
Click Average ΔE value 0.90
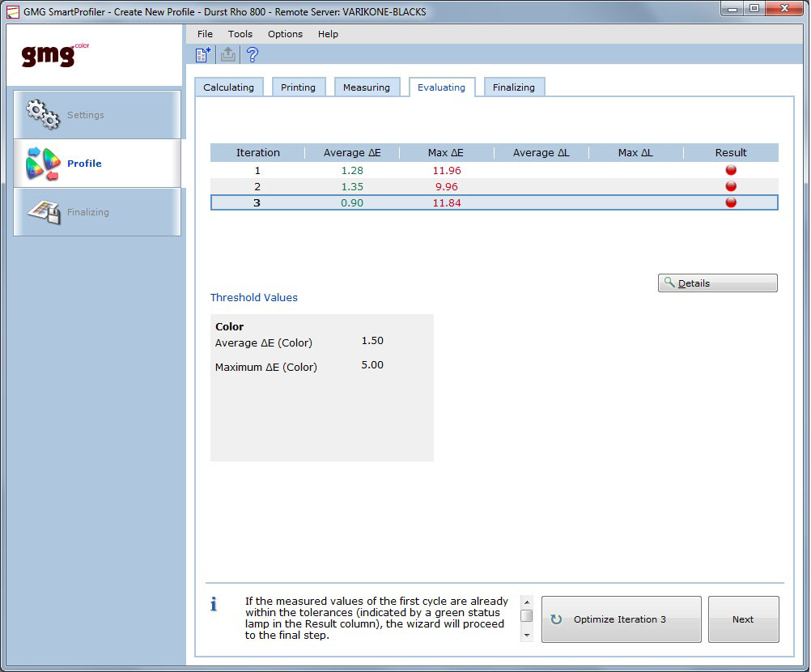point(352,202)
